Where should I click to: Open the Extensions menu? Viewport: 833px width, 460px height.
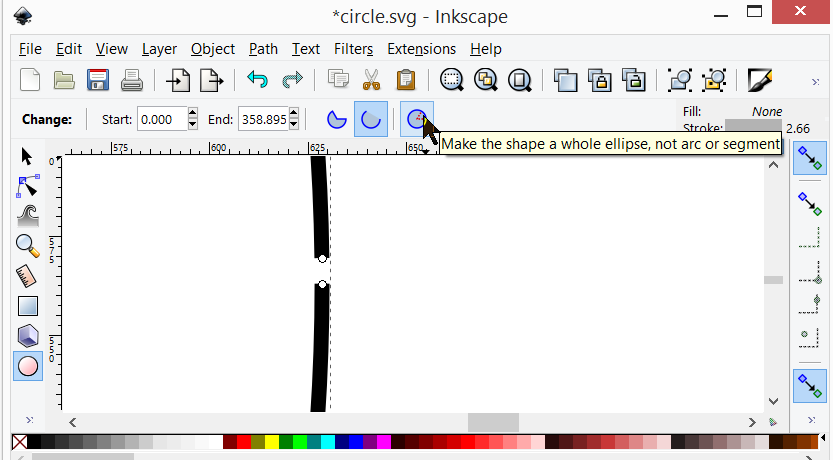point(421,49)
